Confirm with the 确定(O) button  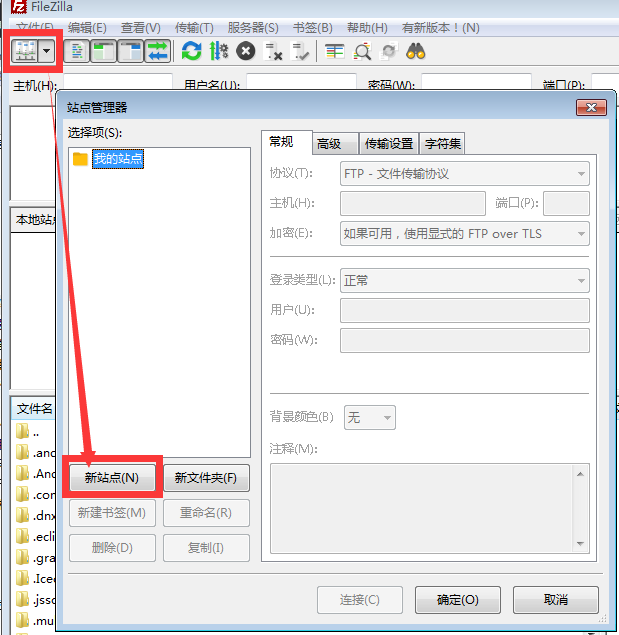click(458, 599)
